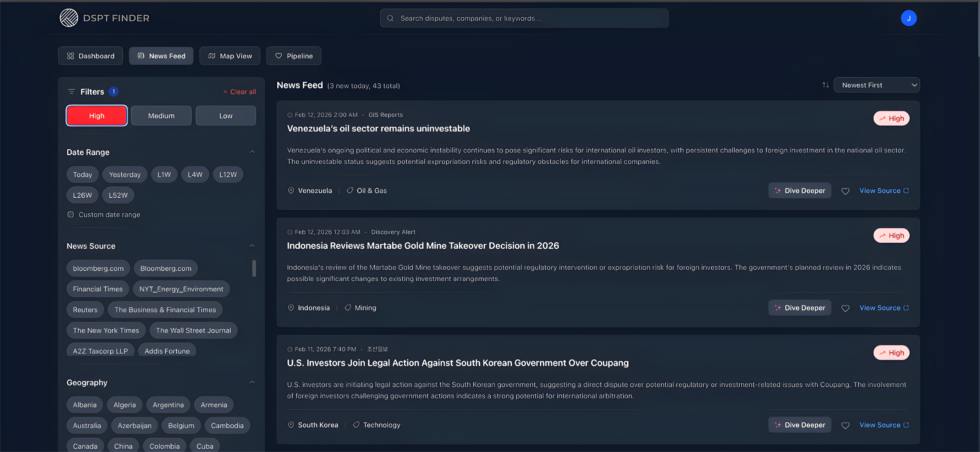Click the heart icon on the Coupang article
The height and width of the screenshot is (452, 980).
click(846, 425)
